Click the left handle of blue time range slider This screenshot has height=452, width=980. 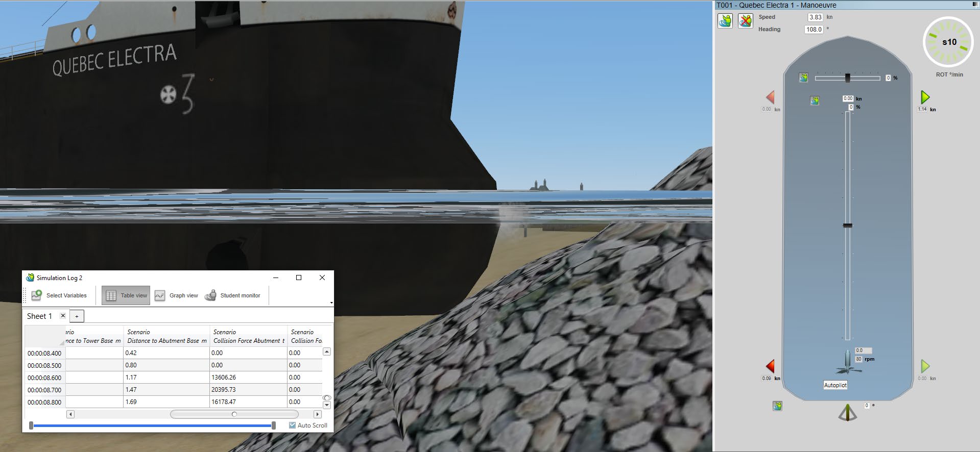pyautogui.click(x=31, y=425)
